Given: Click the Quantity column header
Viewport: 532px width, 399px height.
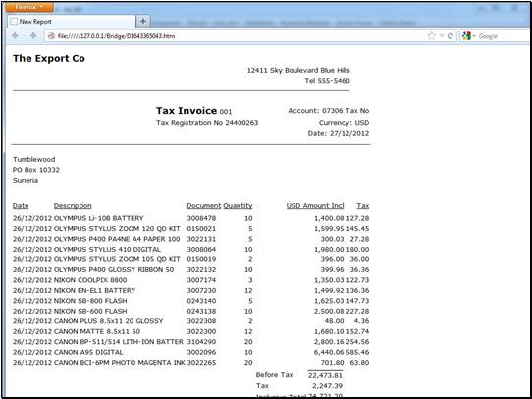Looking at the screenshot, I should 238,206.
